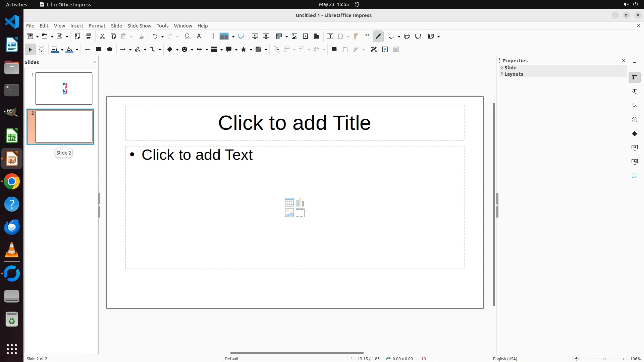Select slide 1 thumbnail in Slides panel
This screenshot has height=362, width=644.
[64, 88]
